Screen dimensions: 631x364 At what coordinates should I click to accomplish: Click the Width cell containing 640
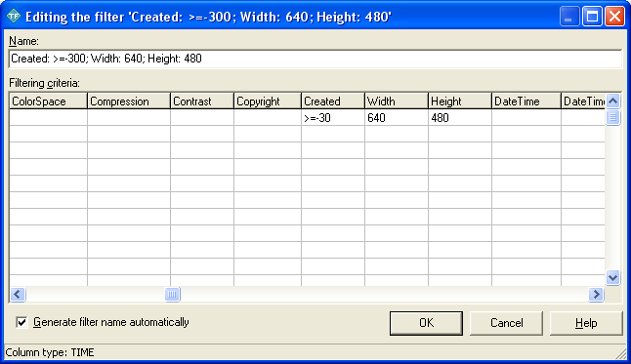(x=397, y=117)
